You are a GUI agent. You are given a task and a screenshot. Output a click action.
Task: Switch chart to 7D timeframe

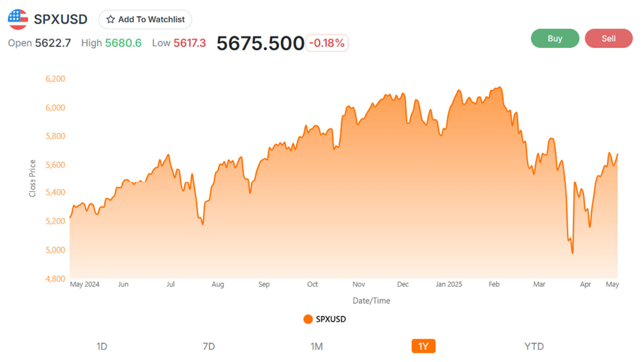[x=209, y=346]
